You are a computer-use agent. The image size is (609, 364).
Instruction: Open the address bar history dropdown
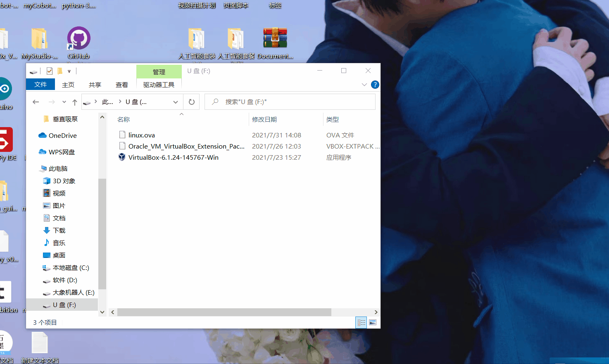[176, 102]
